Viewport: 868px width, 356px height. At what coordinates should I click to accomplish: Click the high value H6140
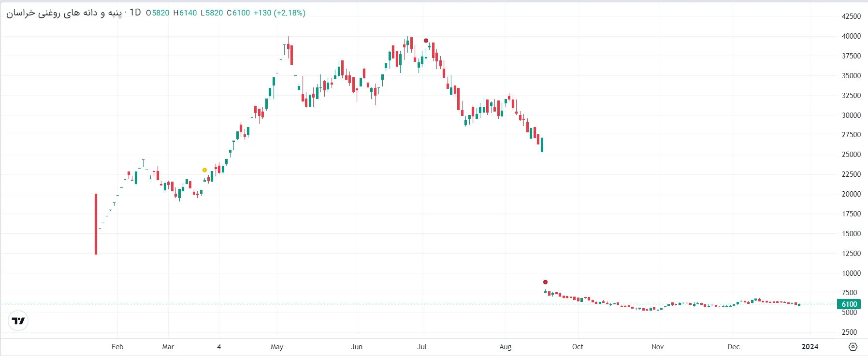[185, 13]
